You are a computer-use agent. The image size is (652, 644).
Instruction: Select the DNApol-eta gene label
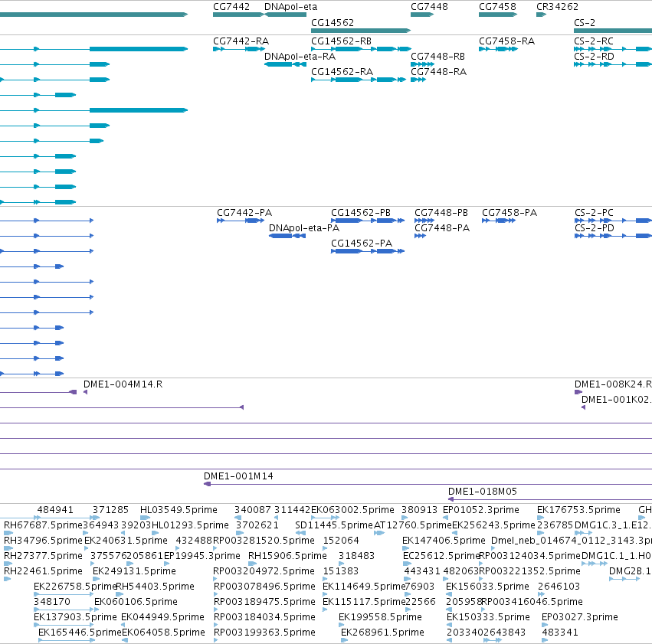(290, 7)
